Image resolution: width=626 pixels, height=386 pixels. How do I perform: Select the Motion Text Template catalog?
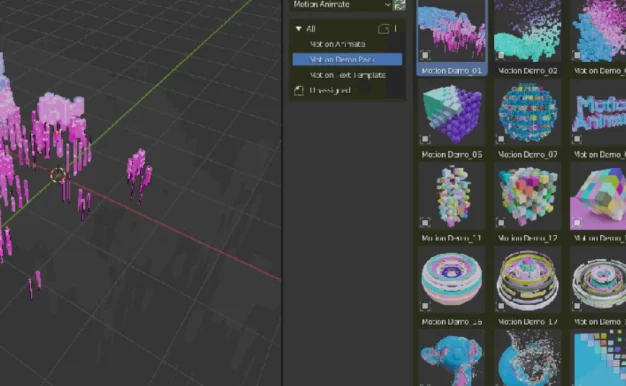[x=347, y=75]
